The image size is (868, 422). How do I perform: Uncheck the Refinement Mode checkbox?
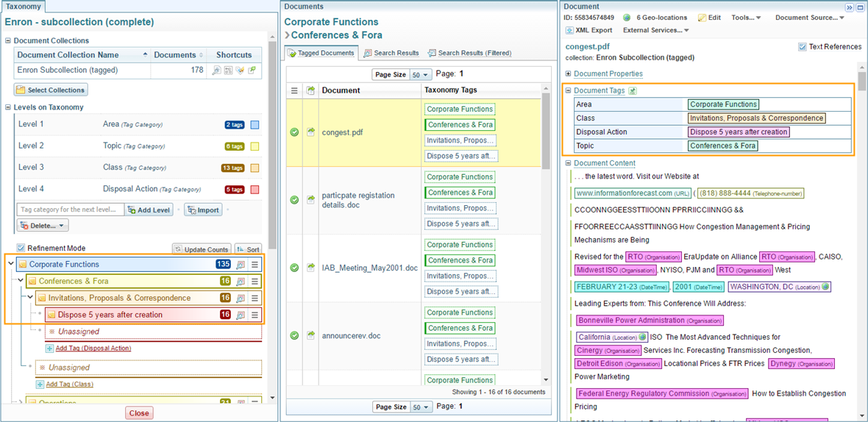(x=21, y=248)
